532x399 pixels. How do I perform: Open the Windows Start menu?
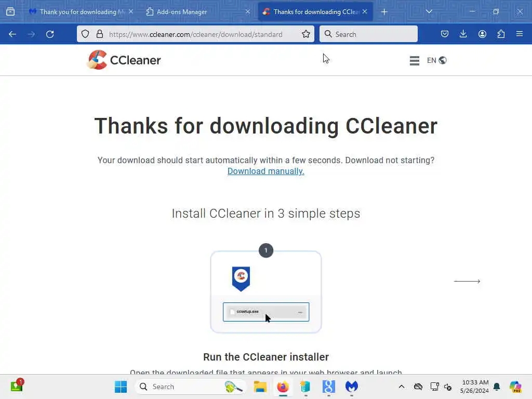pyautogui.click(x=121, y=387)
